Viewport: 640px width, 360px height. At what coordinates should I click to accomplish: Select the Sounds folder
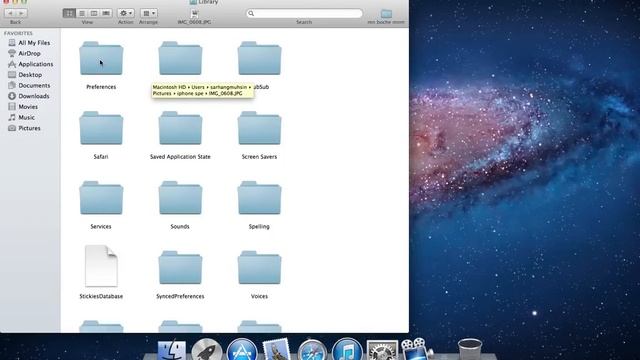pos(180,198)
